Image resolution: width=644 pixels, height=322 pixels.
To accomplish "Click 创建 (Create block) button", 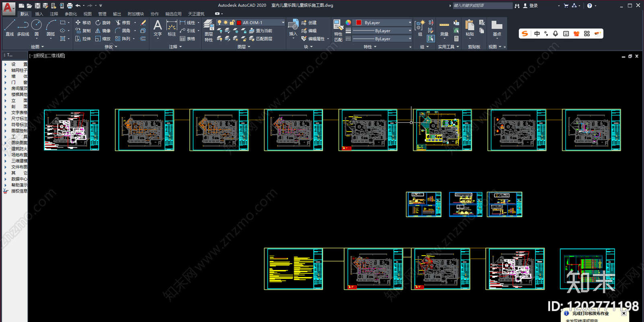I will point(309,23).
